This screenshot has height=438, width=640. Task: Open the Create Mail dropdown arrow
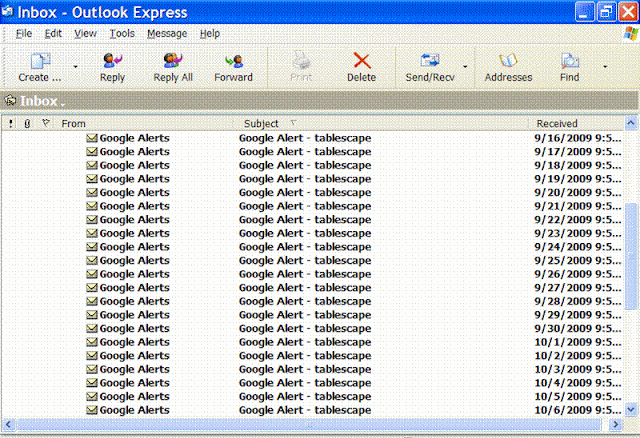point(76,67)
